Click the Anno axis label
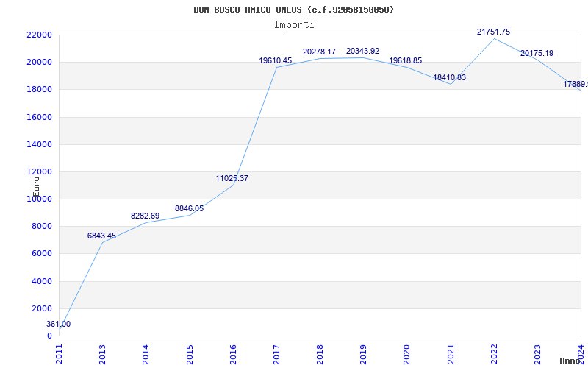Image resolution: width=588 pixels, height=368 pixels. coord(570,361)
